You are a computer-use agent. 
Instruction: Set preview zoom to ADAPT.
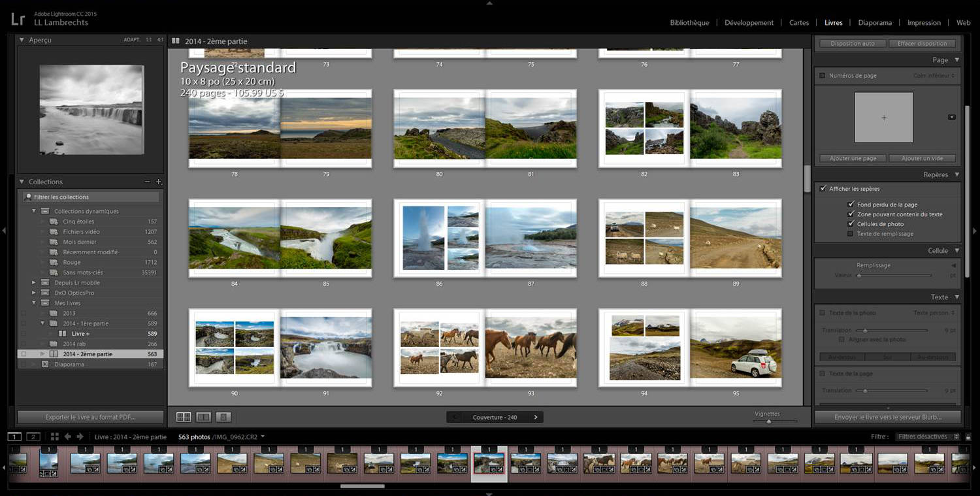point(132,40)
